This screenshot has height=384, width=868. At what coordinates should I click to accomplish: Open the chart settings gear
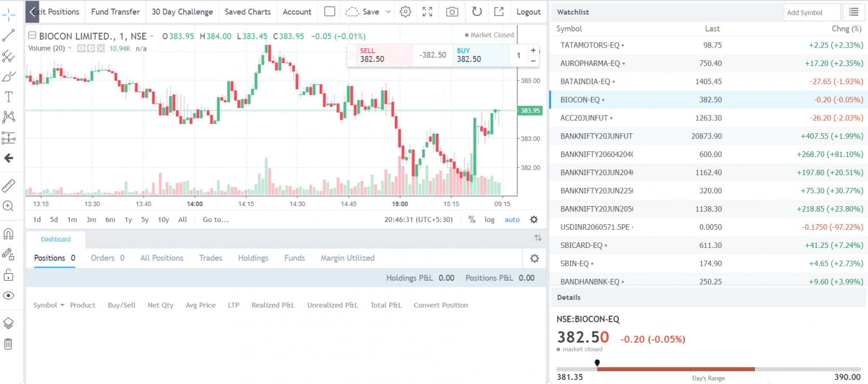[405, 11]
